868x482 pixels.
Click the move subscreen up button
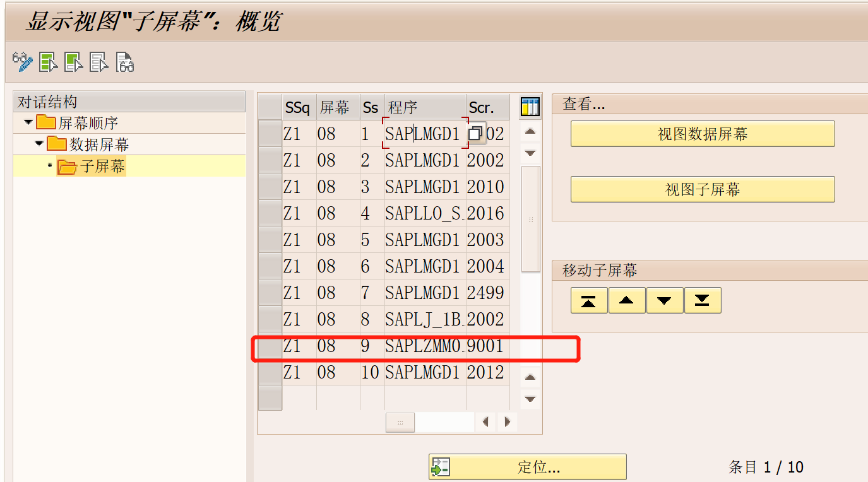627,300
